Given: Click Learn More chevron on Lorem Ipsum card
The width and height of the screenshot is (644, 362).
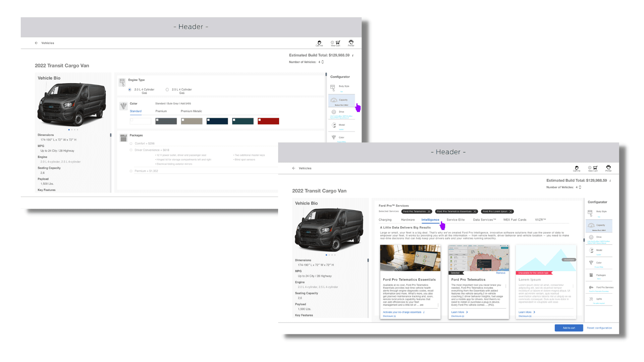Looking at the screenshot, I should 534,312.
